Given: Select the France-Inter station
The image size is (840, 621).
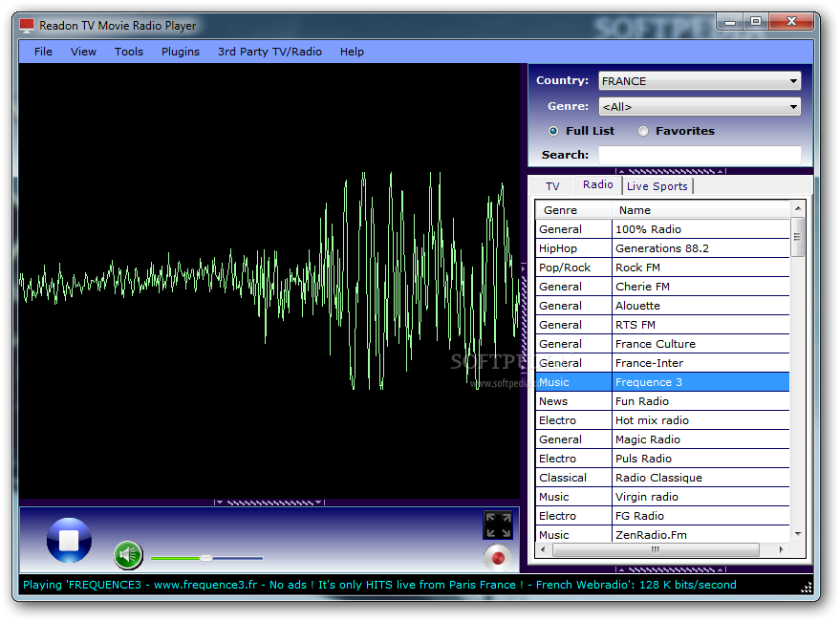Looking at the screenshot, I should [x=662, y=363].
